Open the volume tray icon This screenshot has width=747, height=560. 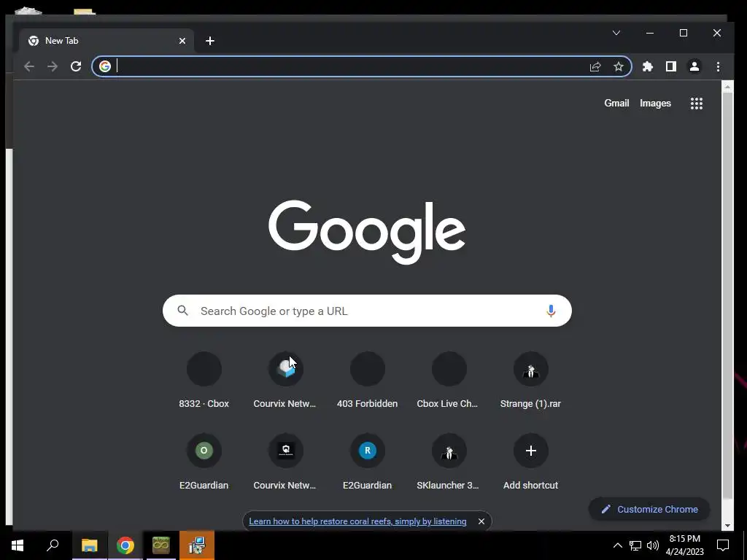(652, 545)
